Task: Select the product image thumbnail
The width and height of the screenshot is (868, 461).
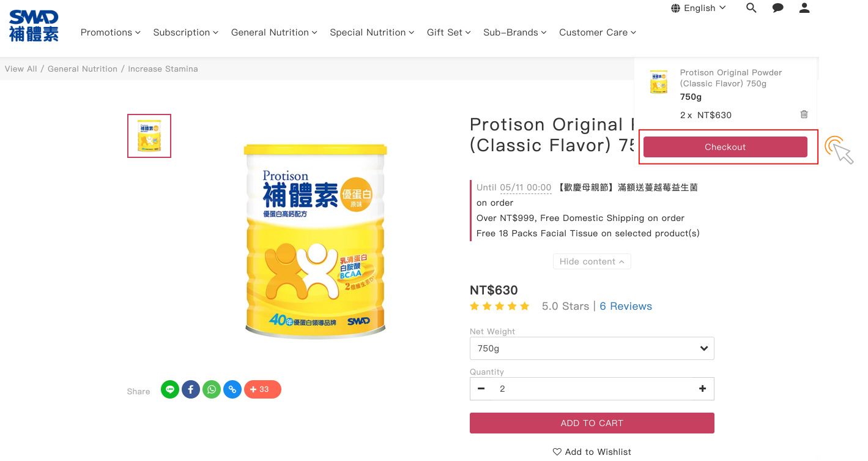Action: 149,136
